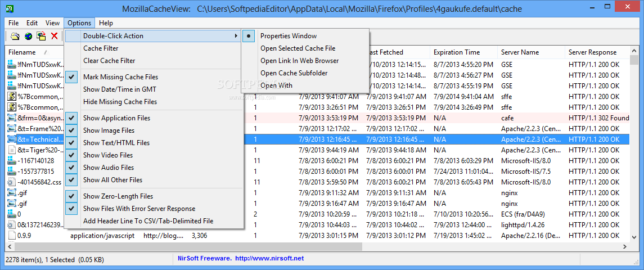The image size is (644, 270).
Task: Sort by Server Name column header
Action: (532, 52)
